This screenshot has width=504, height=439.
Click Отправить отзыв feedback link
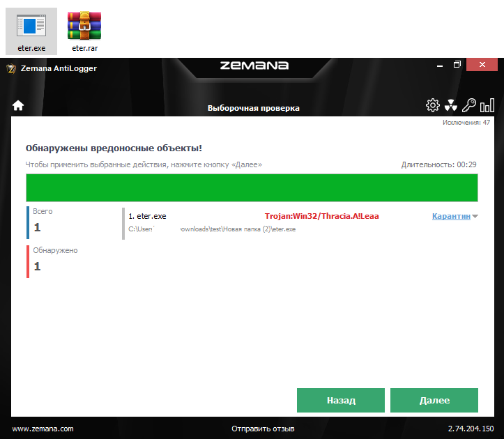(x=263, y=429)
